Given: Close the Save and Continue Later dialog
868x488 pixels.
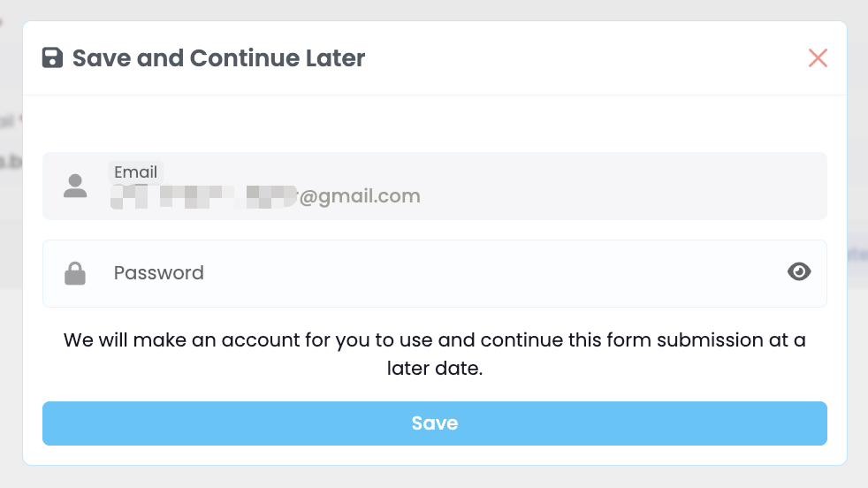Looking at the screenshot, I should [818, 57].
